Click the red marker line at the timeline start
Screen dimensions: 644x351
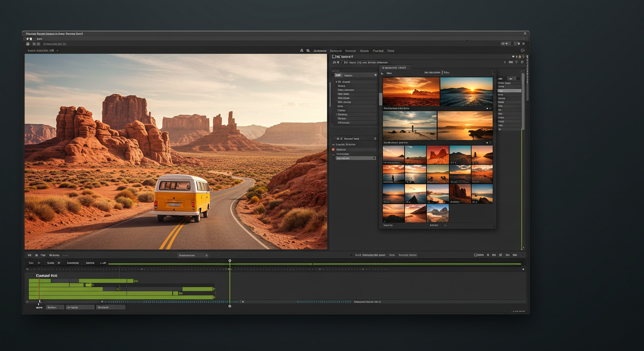pos(39,289)
